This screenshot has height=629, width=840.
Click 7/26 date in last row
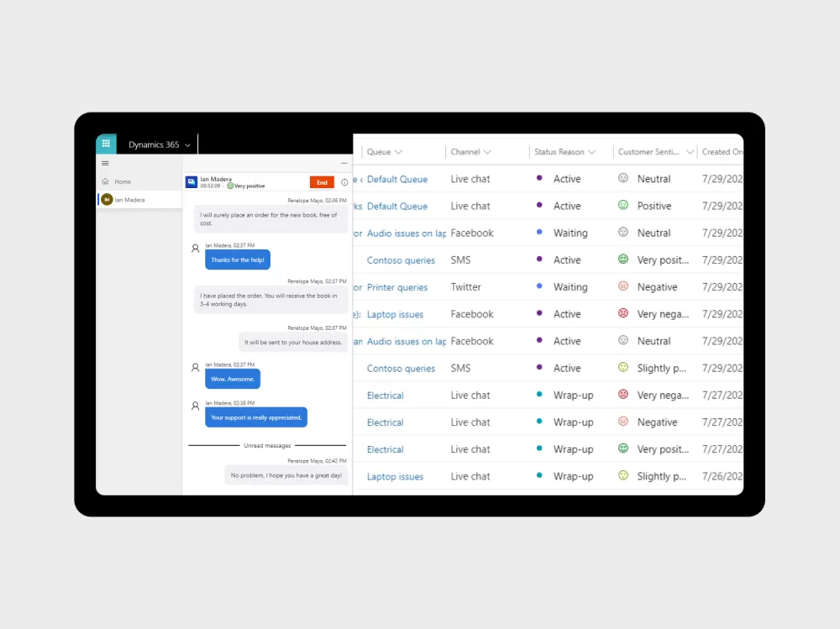coord(722,476)
